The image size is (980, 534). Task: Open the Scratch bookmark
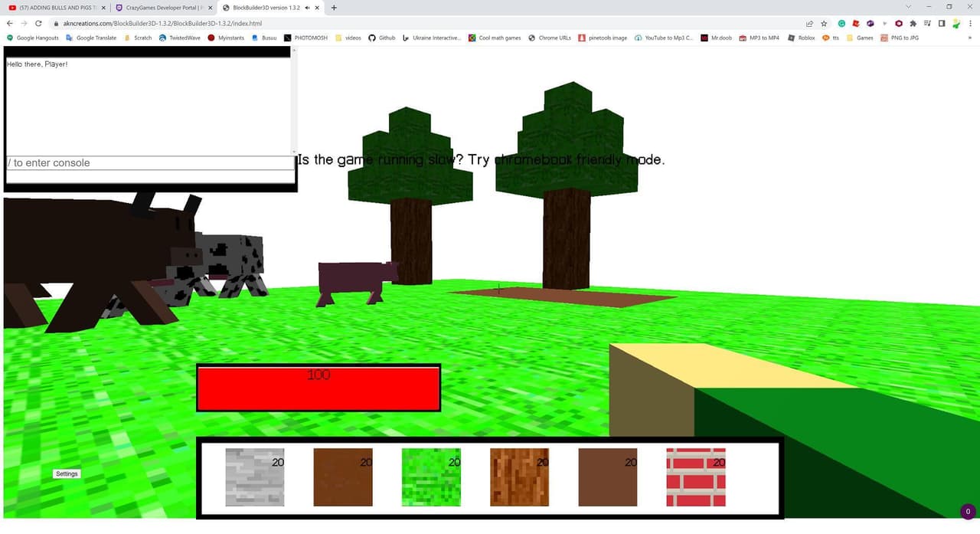[x=138, y=38]
